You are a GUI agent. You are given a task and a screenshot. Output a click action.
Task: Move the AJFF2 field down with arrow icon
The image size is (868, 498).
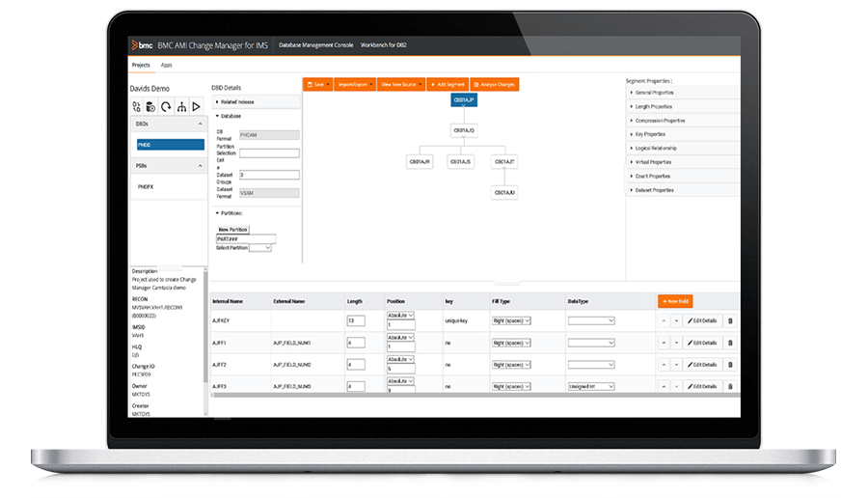pos(676,365)
